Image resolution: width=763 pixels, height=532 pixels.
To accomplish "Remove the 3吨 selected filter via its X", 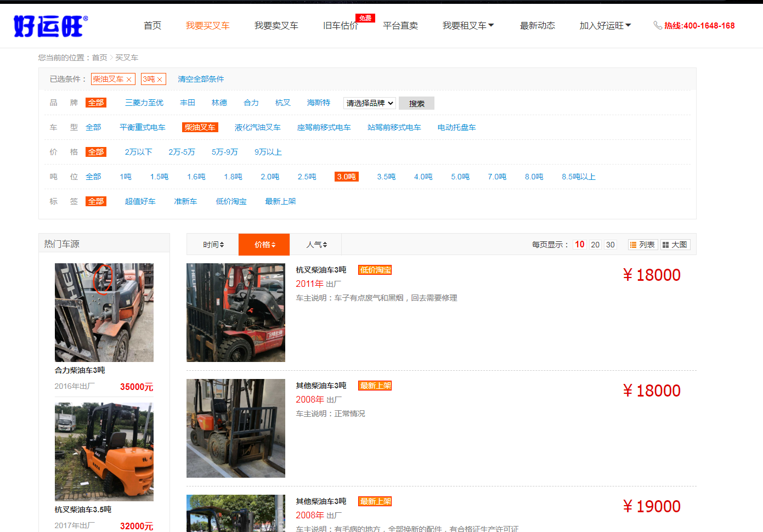I will pos(160,80).
